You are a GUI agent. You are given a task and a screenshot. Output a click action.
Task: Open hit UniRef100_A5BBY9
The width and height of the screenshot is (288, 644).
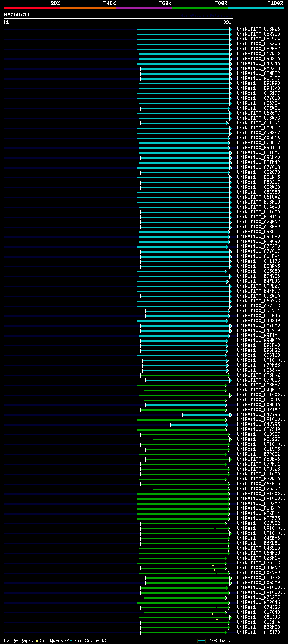pos(259,227)
